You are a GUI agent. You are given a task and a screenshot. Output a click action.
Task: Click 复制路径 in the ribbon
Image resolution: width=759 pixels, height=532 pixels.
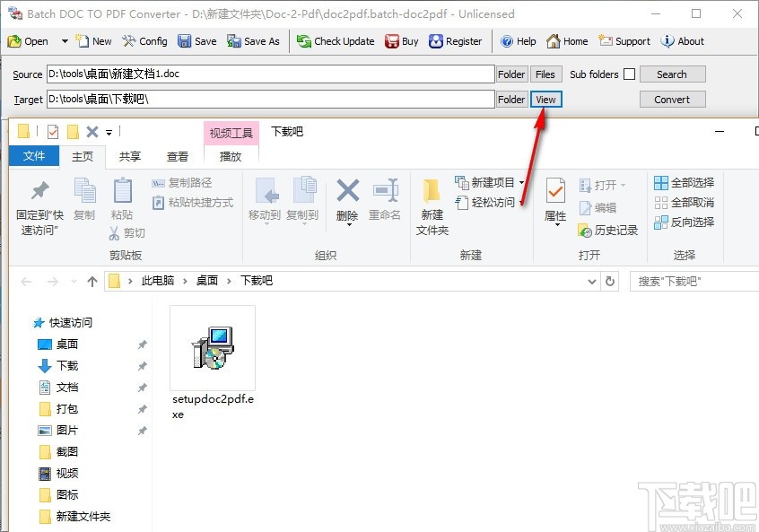pyautogui.click(x=182, y=183)
